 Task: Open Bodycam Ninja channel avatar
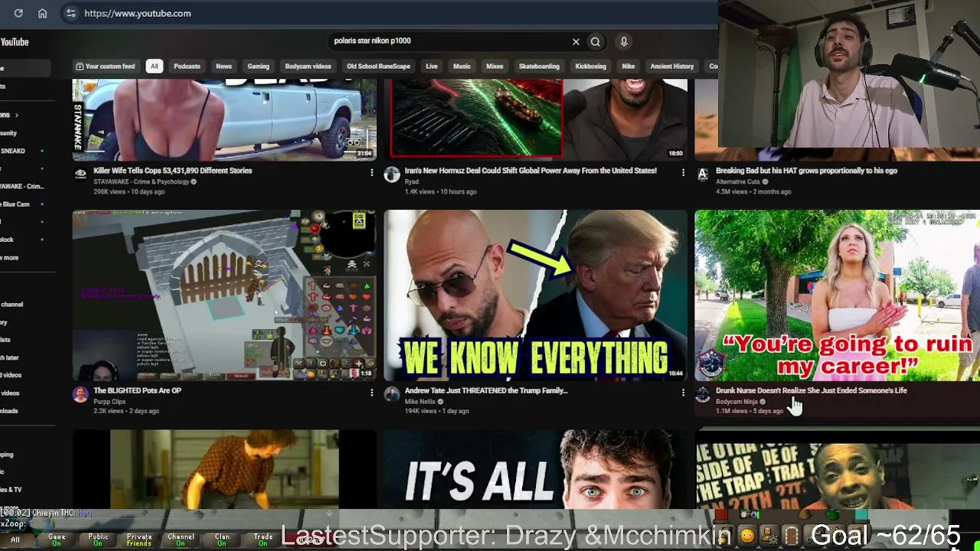[703, 394]
